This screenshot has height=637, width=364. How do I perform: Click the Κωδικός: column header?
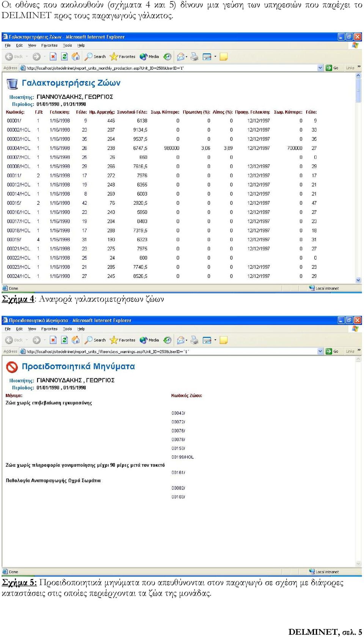(15, 112)
